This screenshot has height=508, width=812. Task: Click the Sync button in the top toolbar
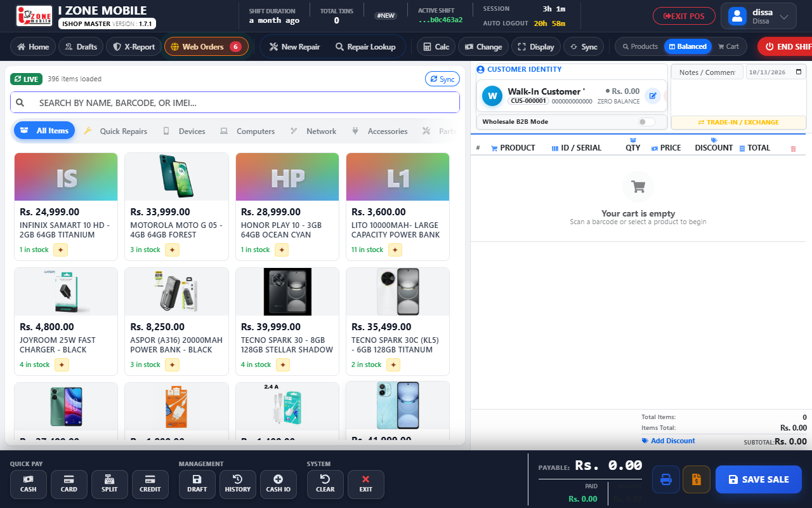click(584, 46)
